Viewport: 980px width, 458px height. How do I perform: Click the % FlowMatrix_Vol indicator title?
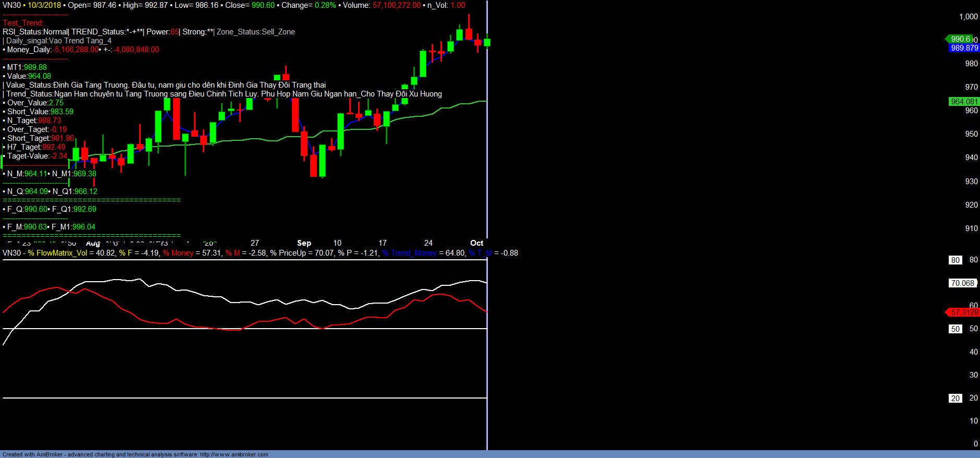pos(57,253)
